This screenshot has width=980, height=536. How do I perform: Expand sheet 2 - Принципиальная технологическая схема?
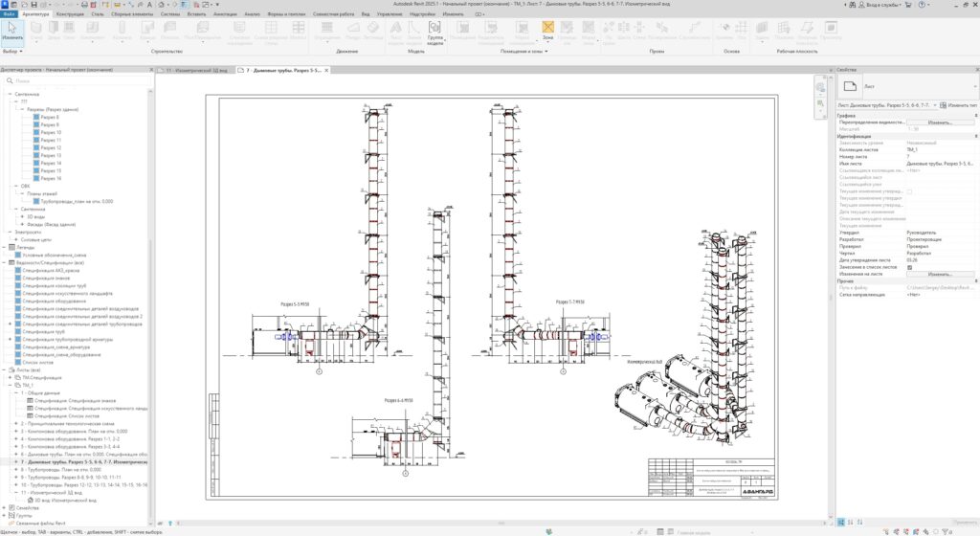coord(16,424)
